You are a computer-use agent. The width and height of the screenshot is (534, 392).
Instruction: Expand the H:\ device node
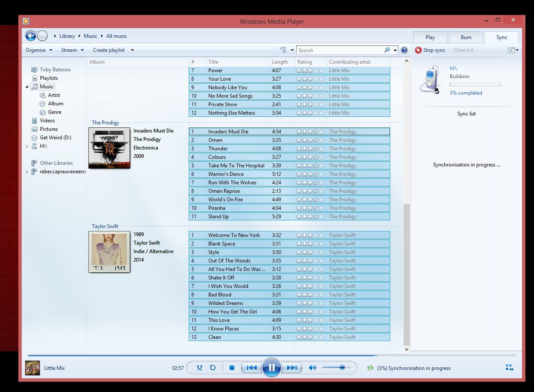27,146
